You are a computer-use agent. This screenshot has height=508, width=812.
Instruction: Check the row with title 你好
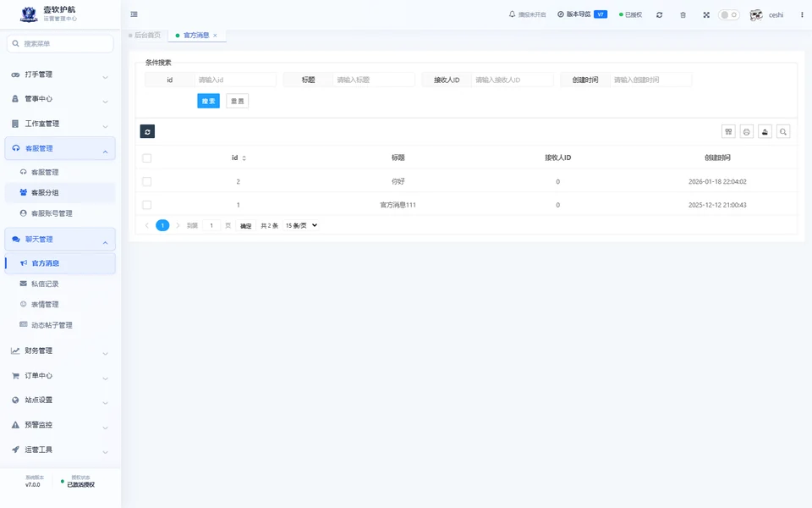pyautogui.click(x=147, y=181)
